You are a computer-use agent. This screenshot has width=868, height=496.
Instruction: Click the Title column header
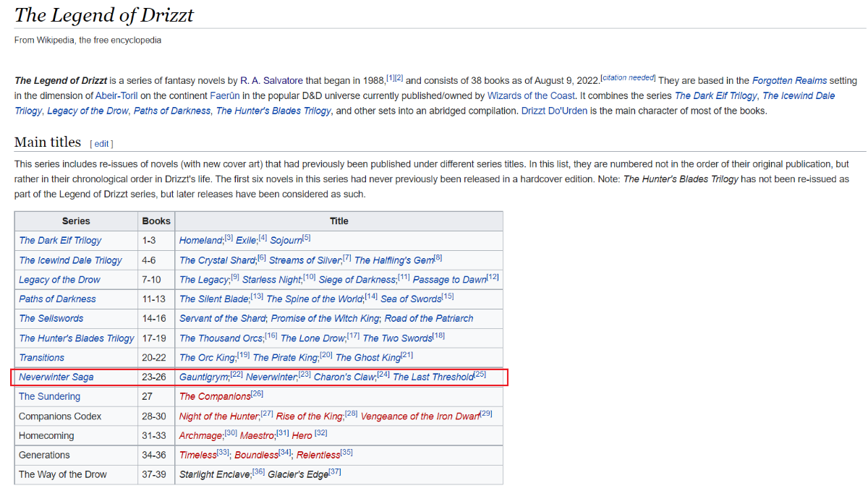(339, 221)
